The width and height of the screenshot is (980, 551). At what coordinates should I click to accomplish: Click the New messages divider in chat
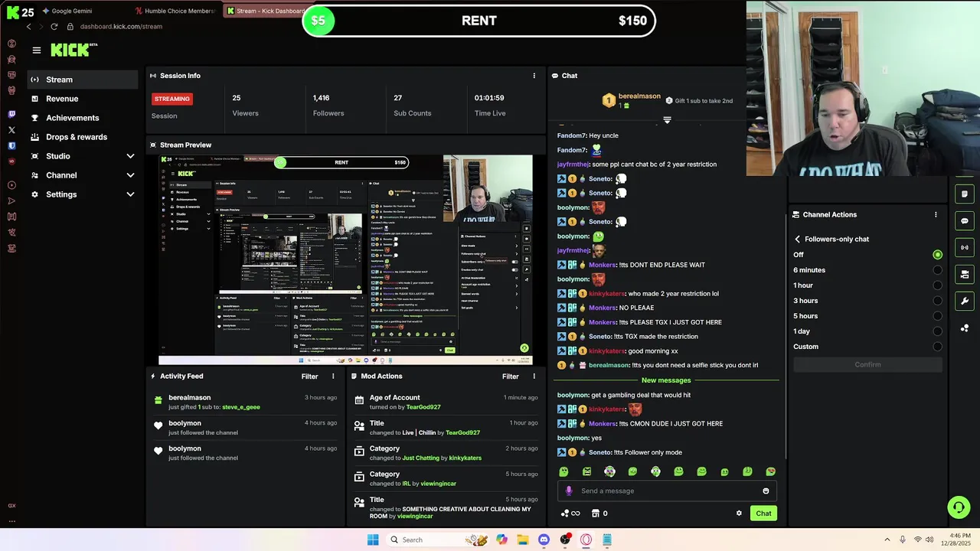[x=666, y=380]
